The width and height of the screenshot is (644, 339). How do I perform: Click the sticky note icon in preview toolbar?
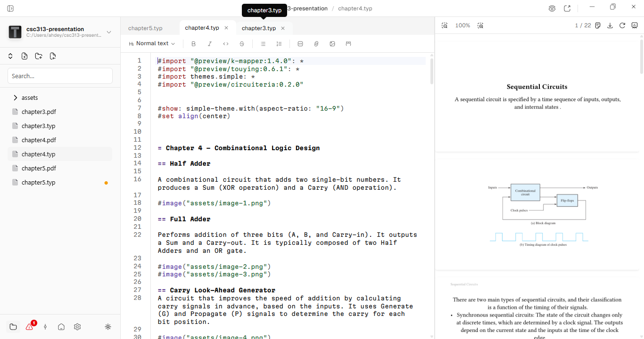pos(598,25)
